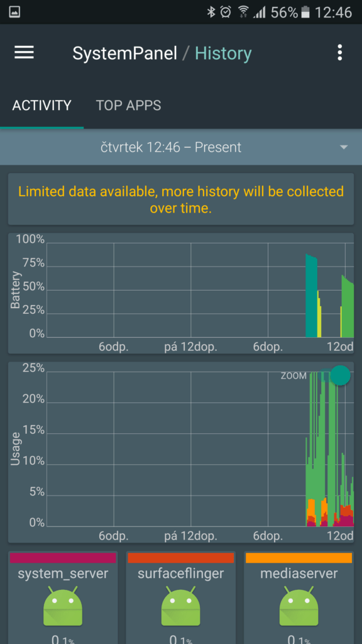Switch to the TOP APPS tab

(x=128, y=106)
